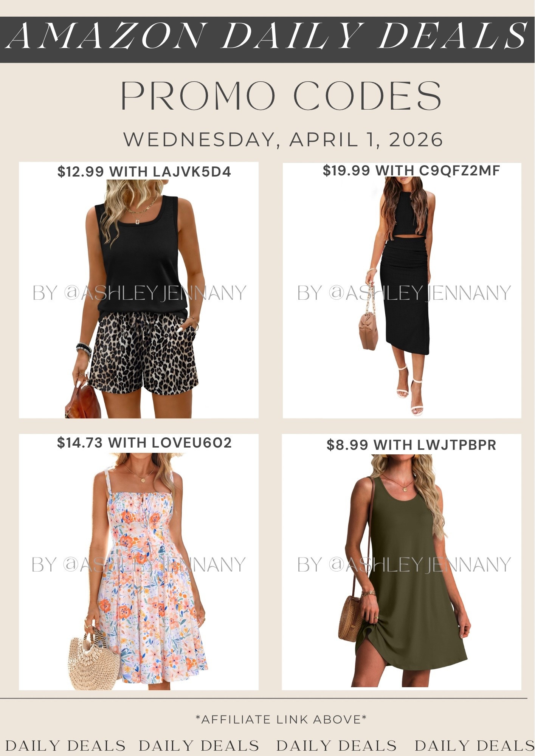Image resolution: width=535 pixels, height=756 pixels.
Task: Click the Wednesday, April 1, 2026 date line
Action: point(283,140)
